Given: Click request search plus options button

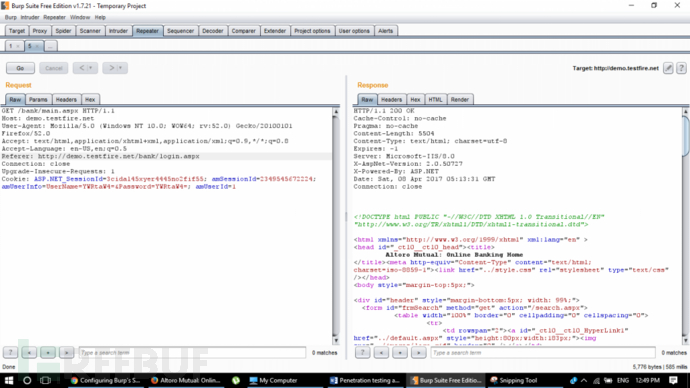Looking at the screenshot, I should [48, 352].
